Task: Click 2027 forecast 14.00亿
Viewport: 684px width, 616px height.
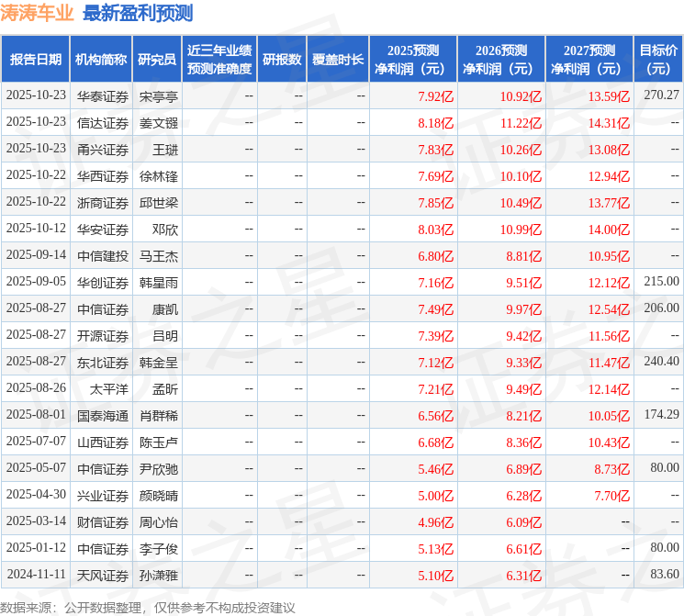Action: 609,230
